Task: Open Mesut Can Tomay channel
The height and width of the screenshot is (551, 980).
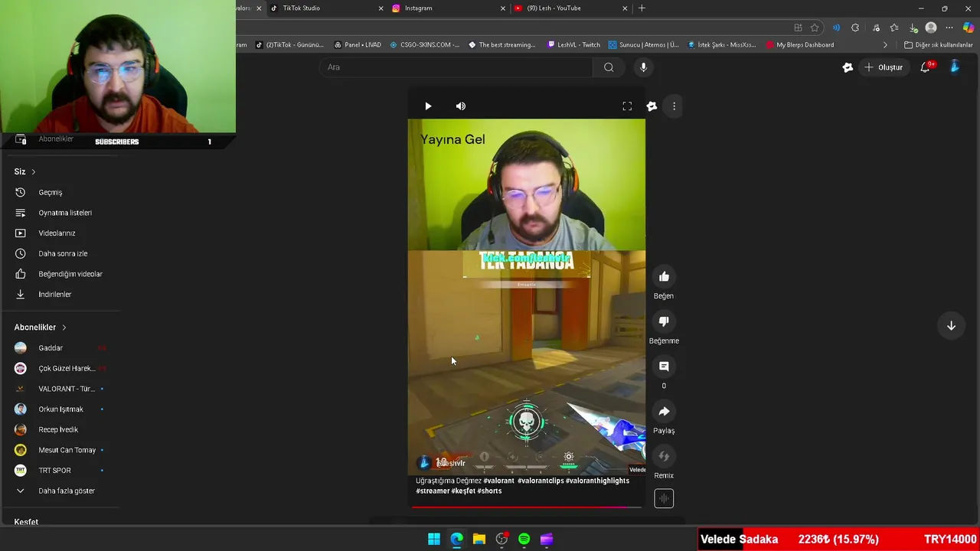Action: [60, 450]
